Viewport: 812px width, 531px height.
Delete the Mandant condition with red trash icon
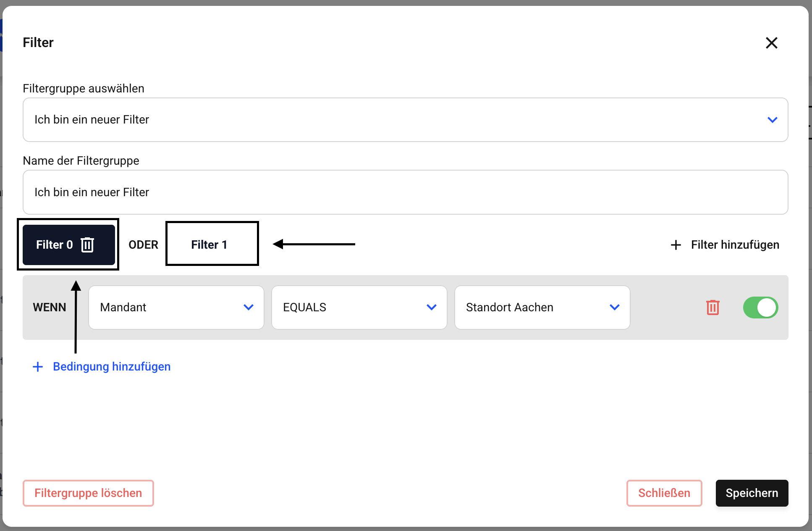[x=712, y=308]
